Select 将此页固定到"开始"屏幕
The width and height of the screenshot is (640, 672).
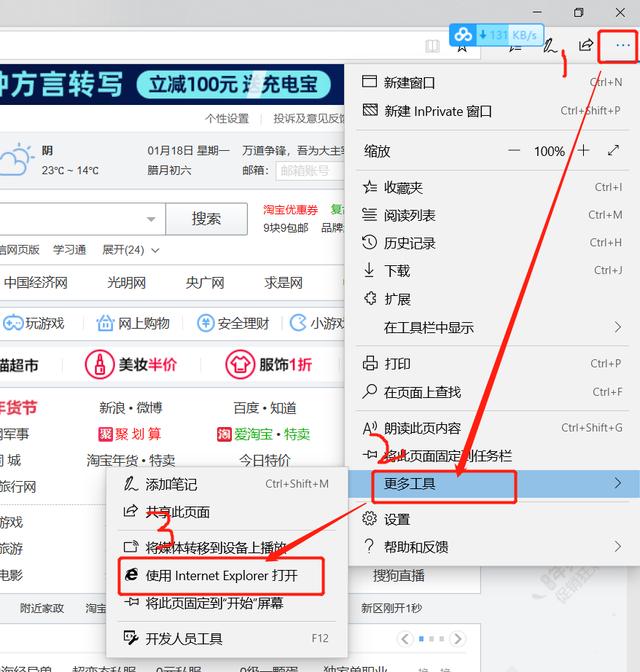point(227,603)
